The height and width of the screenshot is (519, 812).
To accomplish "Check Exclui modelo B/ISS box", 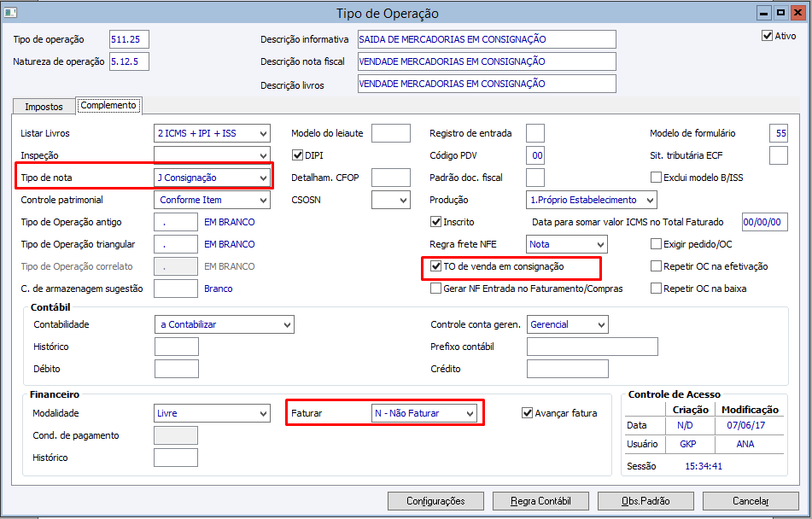I will click(x=656, y=178).
